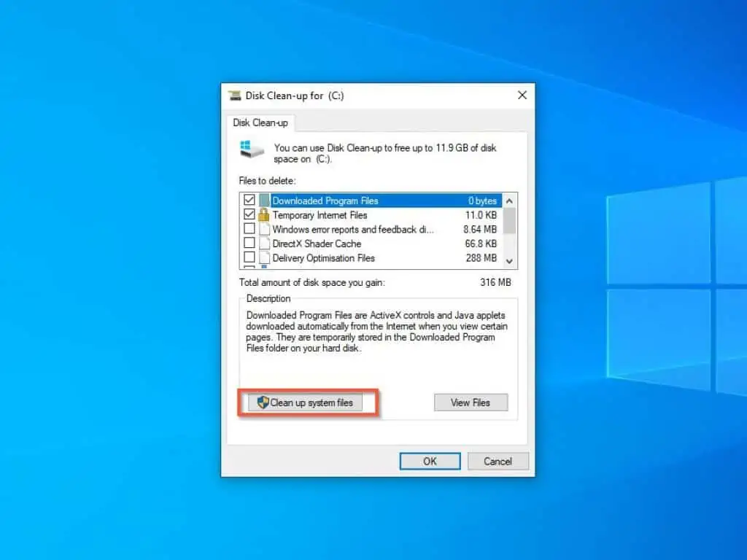
Task: Click the file icon for DirectX Shader Cache
Action: coord(264,244)
